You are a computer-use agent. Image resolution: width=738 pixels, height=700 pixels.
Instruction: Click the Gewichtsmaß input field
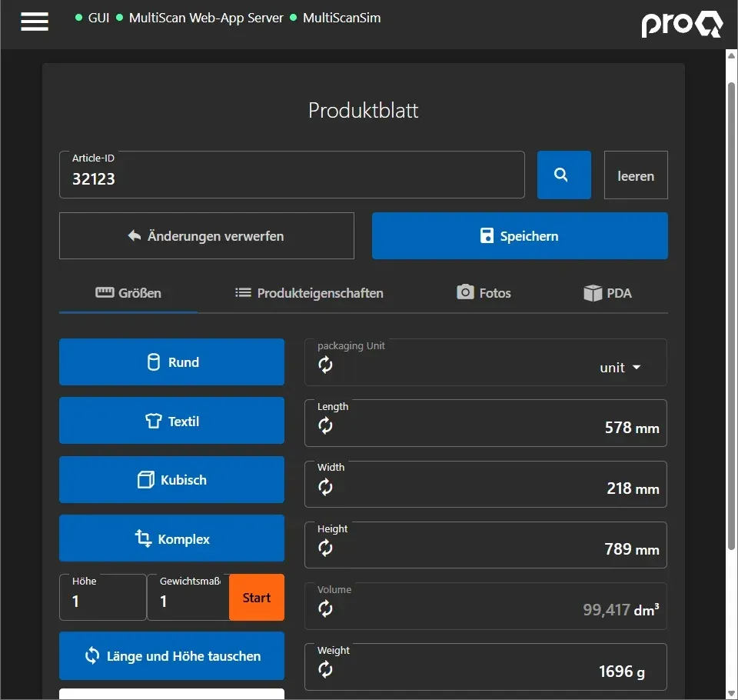coord(188,598)
